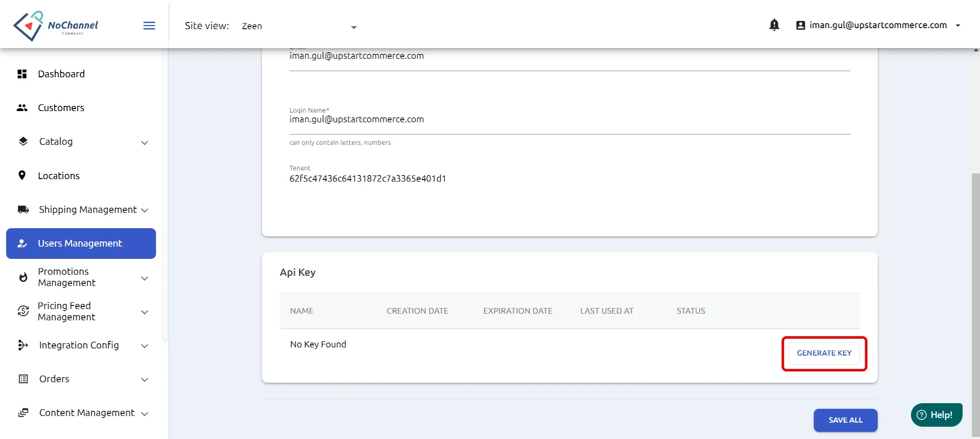Click the Creation Date column header
This screenshot has width=980, height=439.
pos(417,311)
